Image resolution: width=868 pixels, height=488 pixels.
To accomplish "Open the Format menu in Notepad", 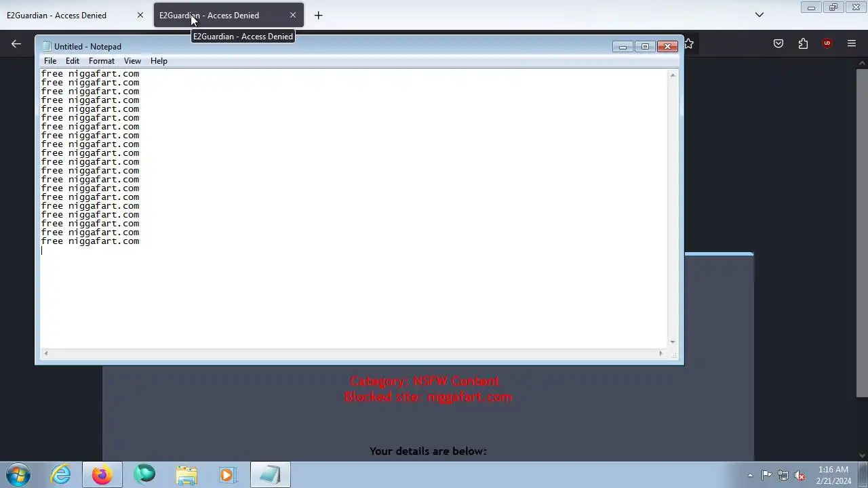I will [x=102, y=61].
